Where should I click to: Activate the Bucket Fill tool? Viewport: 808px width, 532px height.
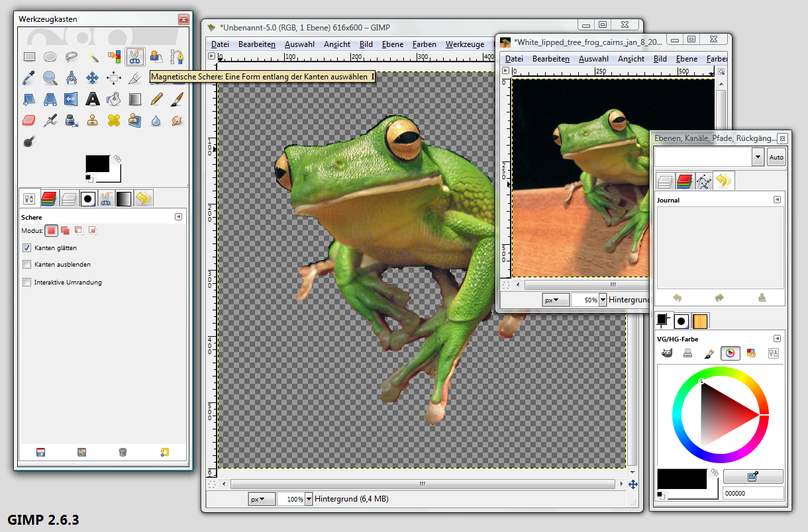(114, 99)
